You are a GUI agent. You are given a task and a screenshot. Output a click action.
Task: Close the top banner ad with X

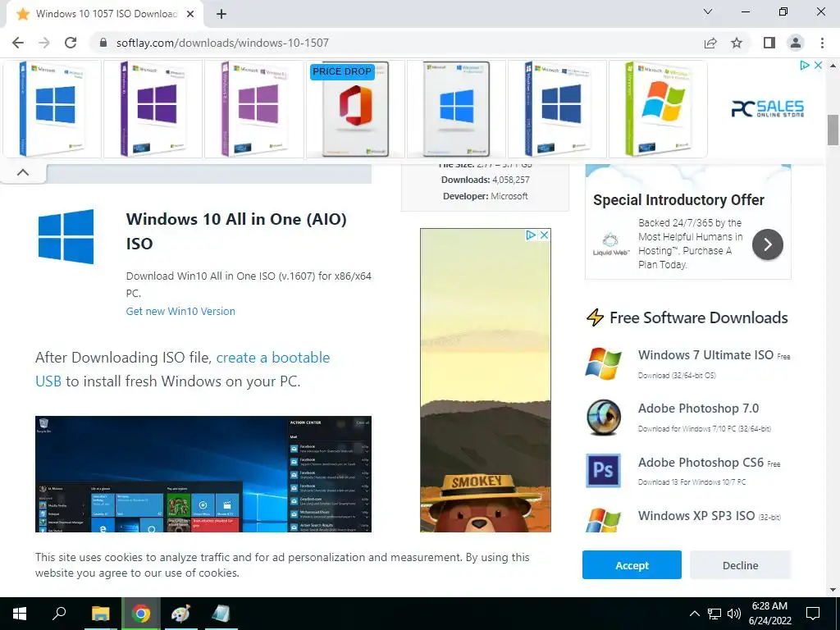click(818, 66)
